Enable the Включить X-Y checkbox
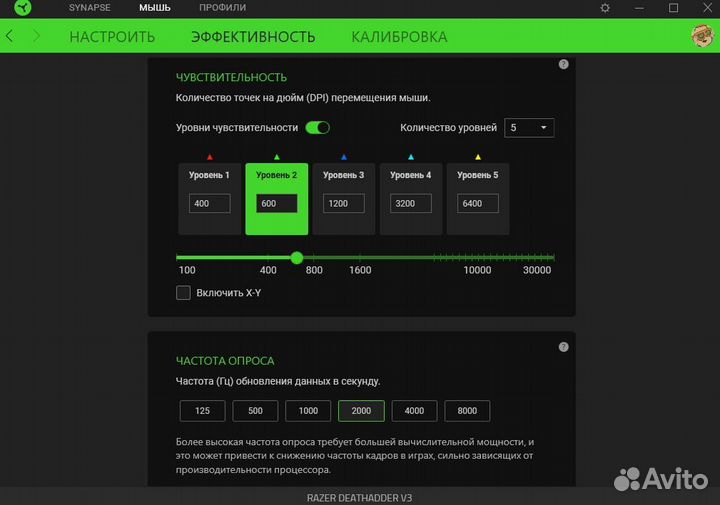Viewport: 720px width, 505px height. click(x=183, y=292)
